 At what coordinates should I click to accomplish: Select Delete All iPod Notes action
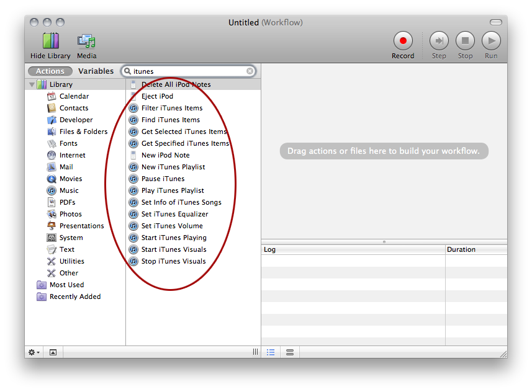[194, 84]
